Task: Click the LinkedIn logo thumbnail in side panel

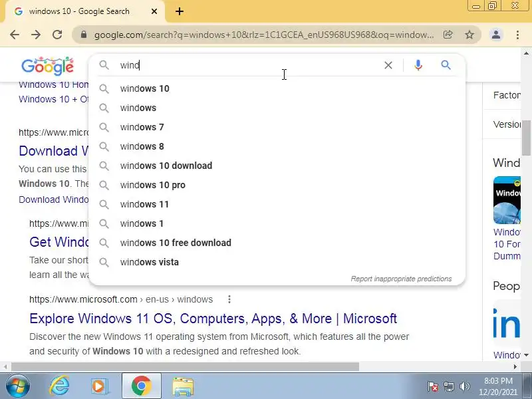Action: pos(507,324)
